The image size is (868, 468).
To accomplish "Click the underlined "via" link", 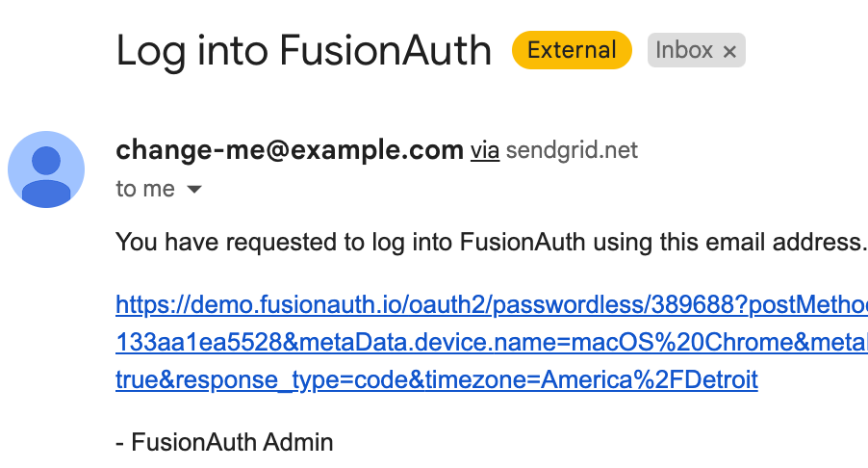I will pos(485,150).
